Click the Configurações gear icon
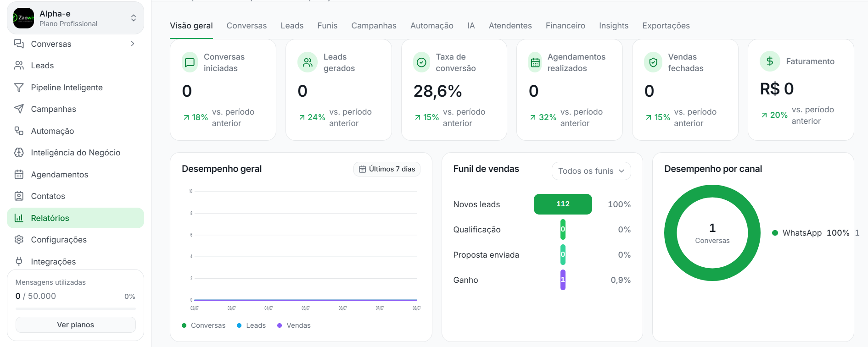Screen dimensions: 868x347 (x=19, y=240)
